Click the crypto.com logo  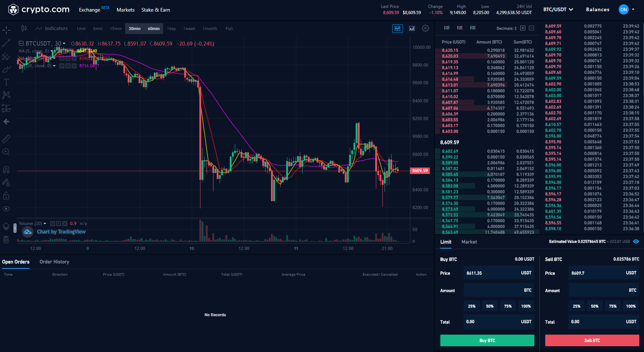click(39, 10)
